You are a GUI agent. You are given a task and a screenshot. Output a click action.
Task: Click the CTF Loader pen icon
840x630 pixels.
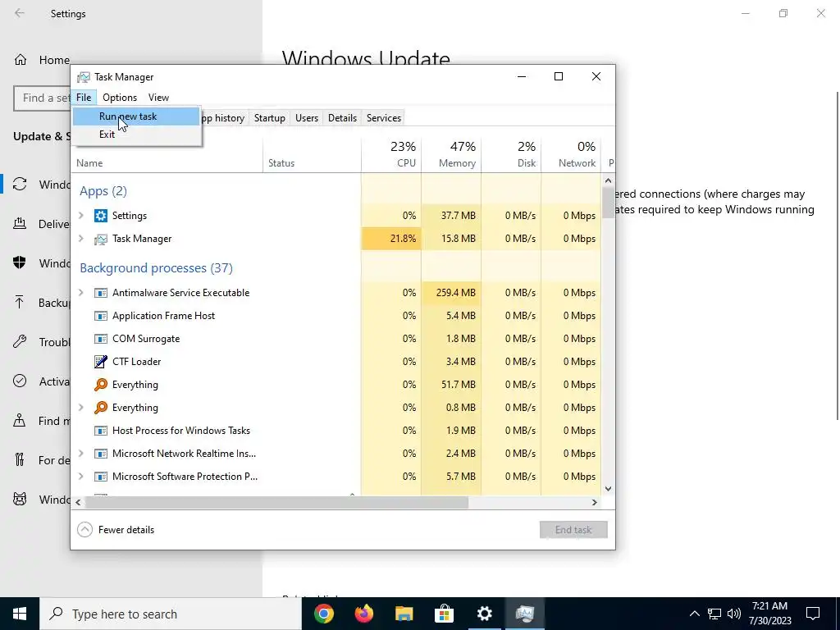(101, 362)
